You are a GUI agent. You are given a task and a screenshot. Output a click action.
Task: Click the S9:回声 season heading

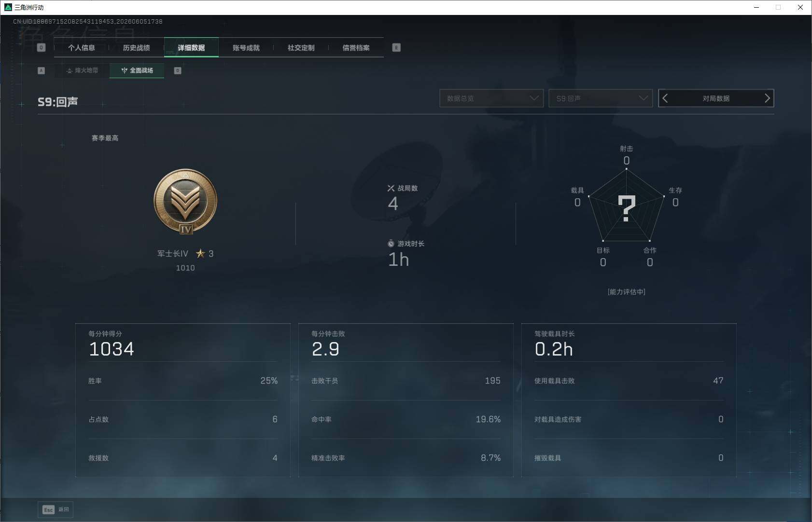[x=58, y=102]
